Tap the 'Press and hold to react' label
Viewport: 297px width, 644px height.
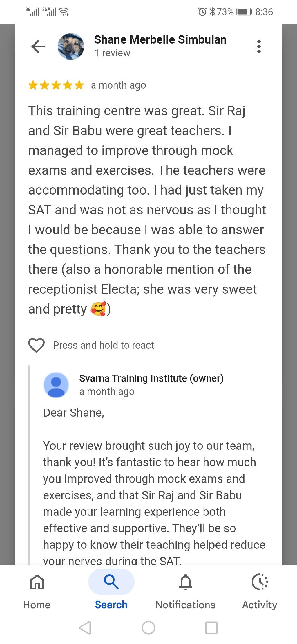103,345
